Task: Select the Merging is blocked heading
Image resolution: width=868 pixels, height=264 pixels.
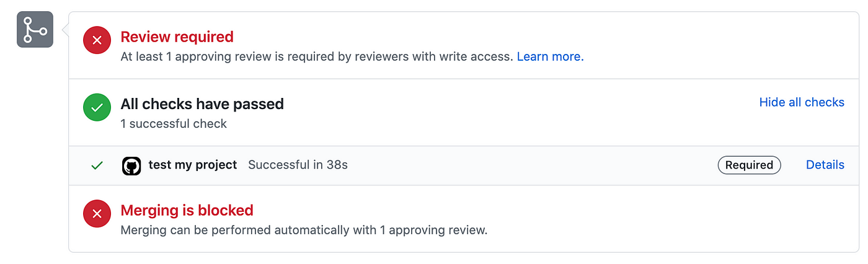Action: click(x=187, y=210)
